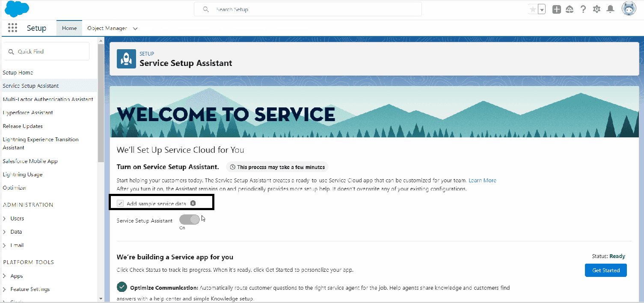Screen dimensions: 644x303
Task: Open the Trailhead guidance icon
Action: (570, 9)
